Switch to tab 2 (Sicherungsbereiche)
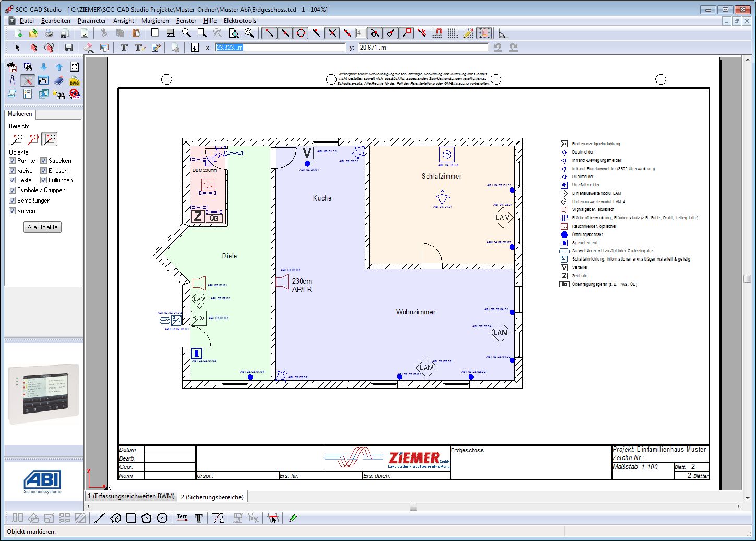This screenshot has height=541, width=756. click(212, 496)
